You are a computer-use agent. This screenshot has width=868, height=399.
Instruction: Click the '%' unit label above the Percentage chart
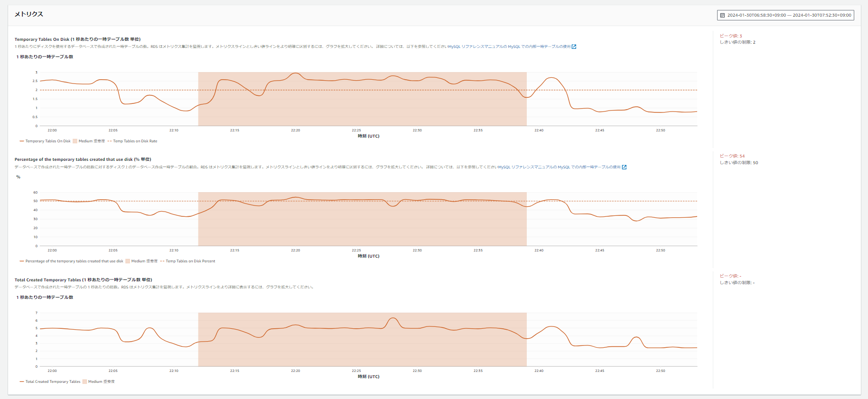pyautogui.click(x=19, y=177)
